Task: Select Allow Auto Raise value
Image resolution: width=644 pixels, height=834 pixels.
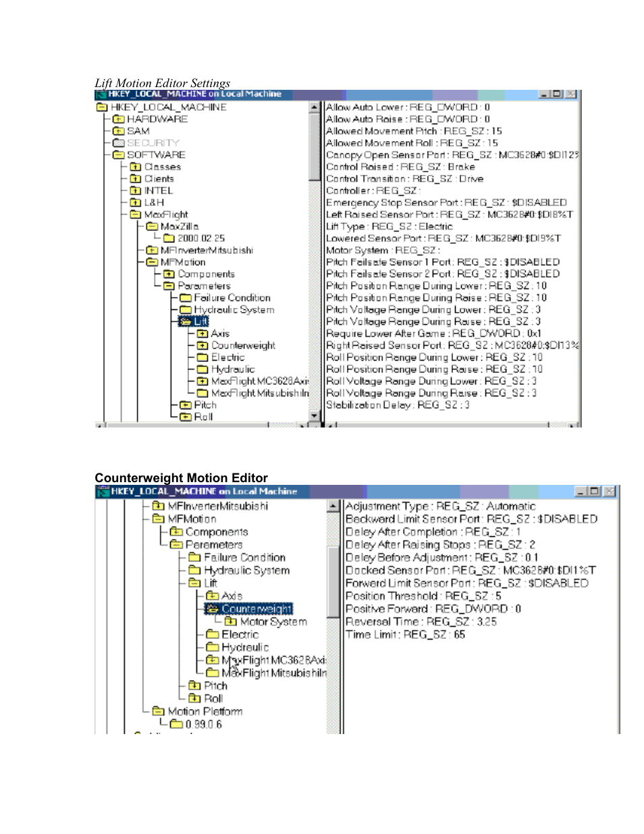Action: (408, 119)
